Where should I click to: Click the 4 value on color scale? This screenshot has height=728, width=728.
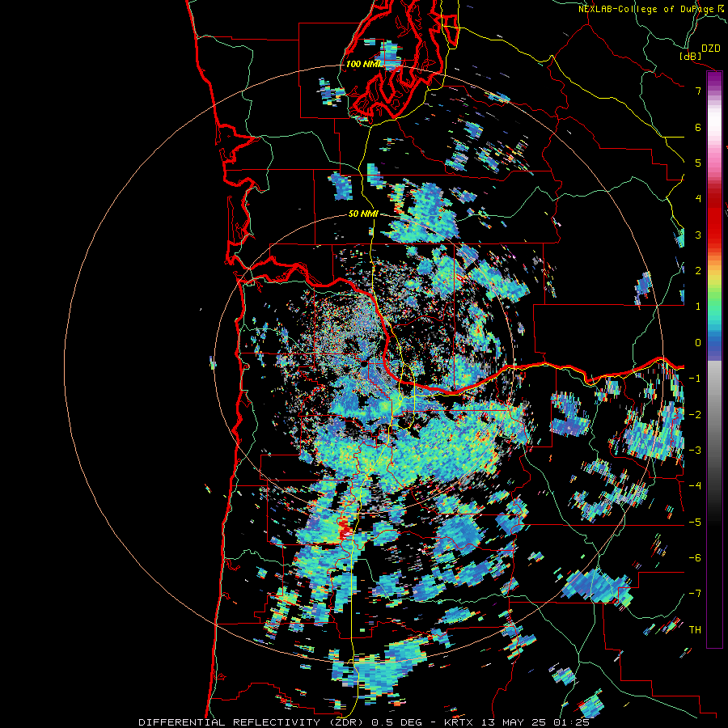[x=697, y=199]
